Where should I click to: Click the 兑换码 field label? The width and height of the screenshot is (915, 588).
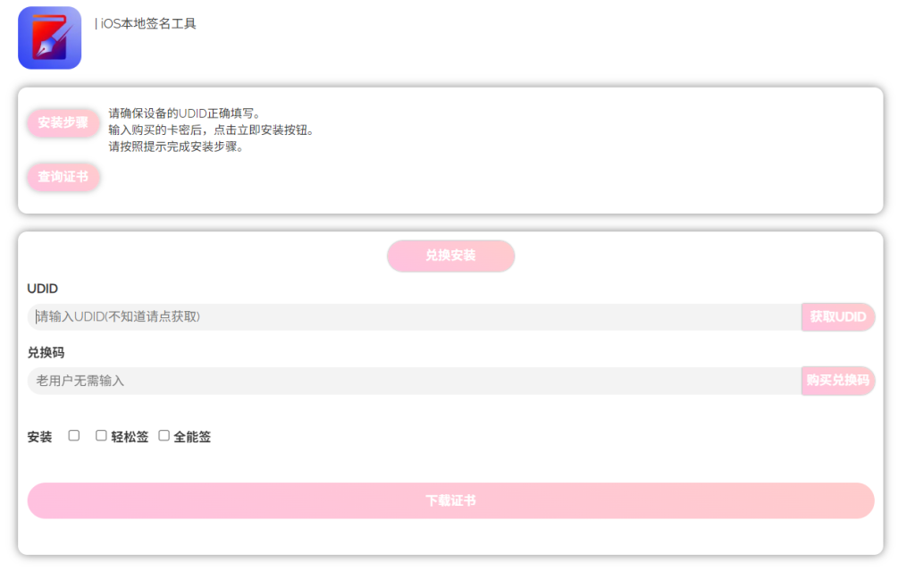pyautogui.click(x=46, y=353)
